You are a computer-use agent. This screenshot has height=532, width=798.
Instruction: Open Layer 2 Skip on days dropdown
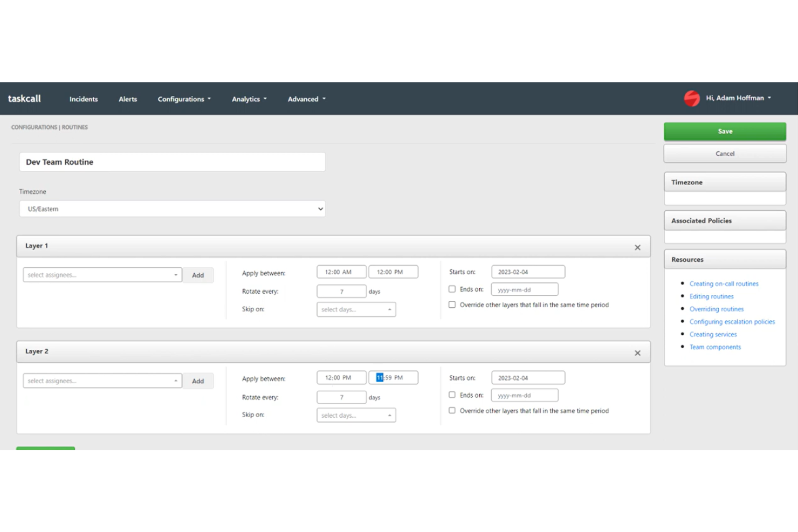point(356,415)
